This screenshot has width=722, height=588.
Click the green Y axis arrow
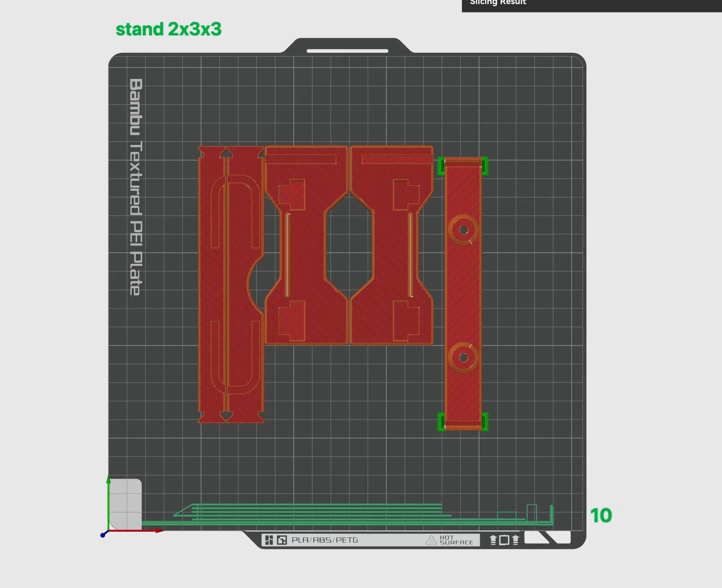pos(108,503)
